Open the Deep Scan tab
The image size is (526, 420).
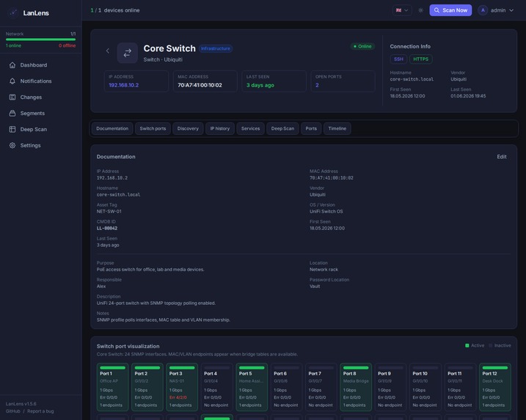pyautogui.click(x=282, y=129)
